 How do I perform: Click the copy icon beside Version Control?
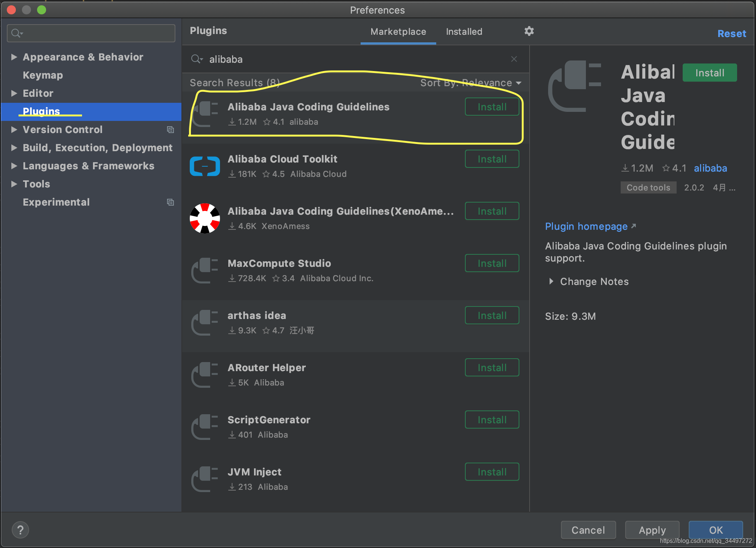170,130
